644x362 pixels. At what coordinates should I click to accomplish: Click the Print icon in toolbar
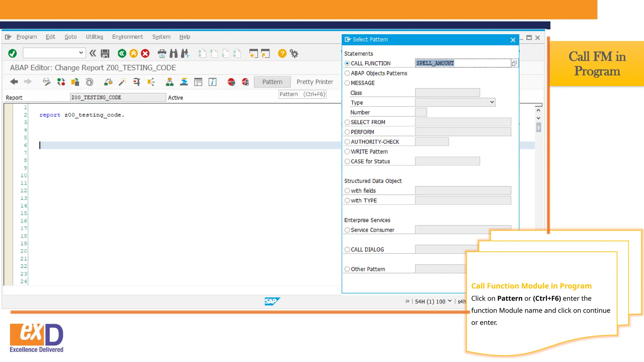point(162,53)
